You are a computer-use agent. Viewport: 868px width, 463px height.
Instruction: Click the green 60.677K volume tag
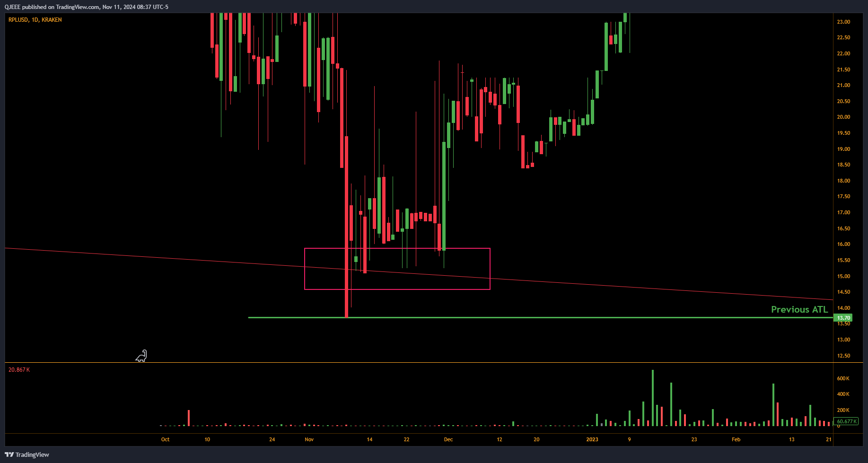pyautogui.click(x=845, y=421)
